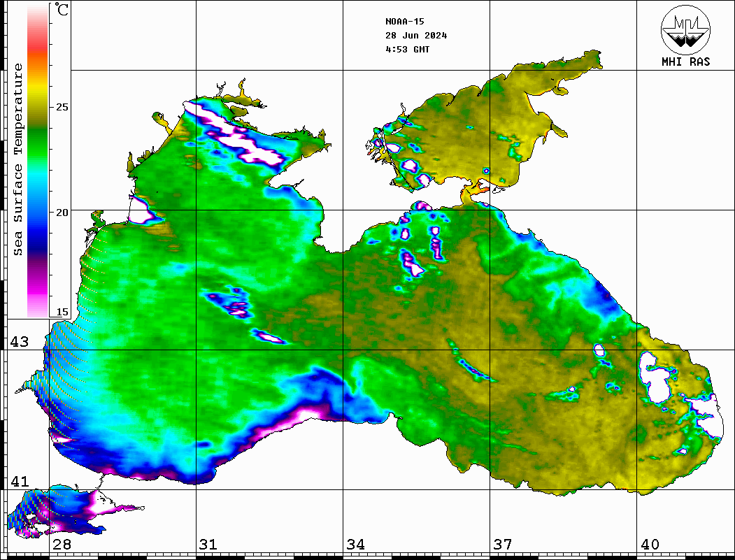
Task: Click the longitude label '31'
Action: click(208, 545)
